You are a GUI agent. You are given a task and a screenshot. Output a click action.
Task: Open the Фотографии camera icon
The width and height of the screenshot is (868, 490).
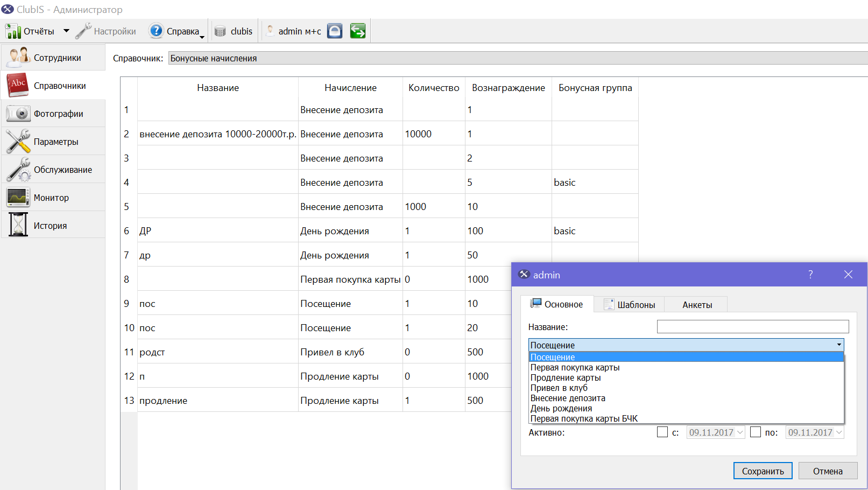pos(18,114)
